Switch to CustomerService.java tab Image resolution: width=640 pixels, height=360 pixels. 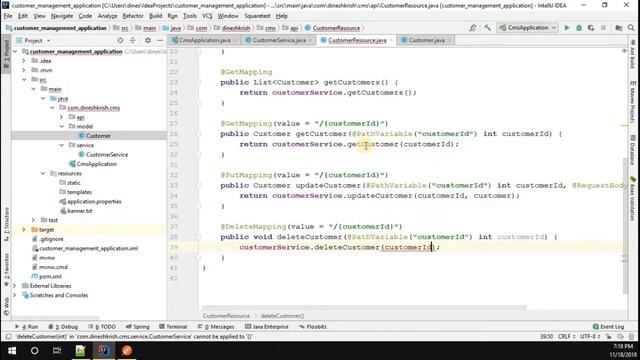pyautogui.click(x=279, y=40)
